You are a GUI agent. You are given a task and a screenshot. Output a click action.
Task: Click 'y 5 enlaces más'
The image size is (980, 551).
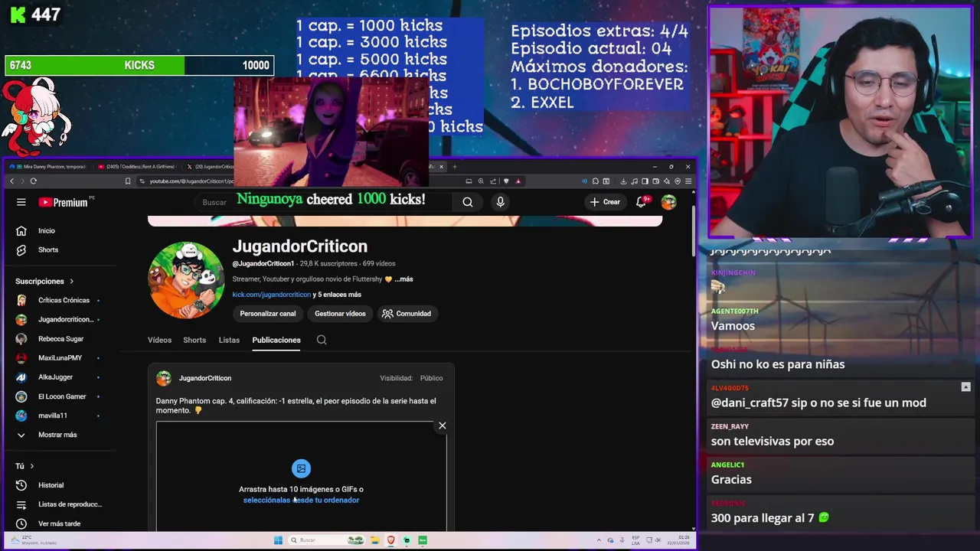(337, 295)
